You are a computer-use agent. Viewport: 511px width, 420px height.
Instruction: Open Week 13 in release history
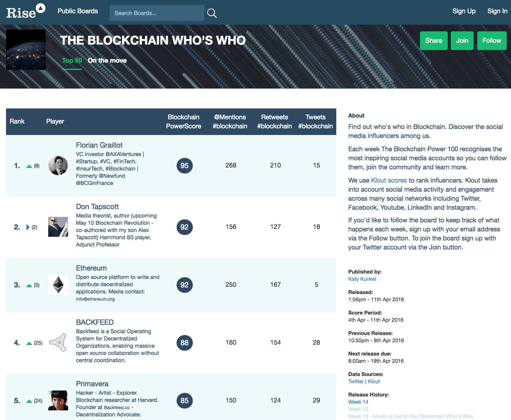point(358,409)
